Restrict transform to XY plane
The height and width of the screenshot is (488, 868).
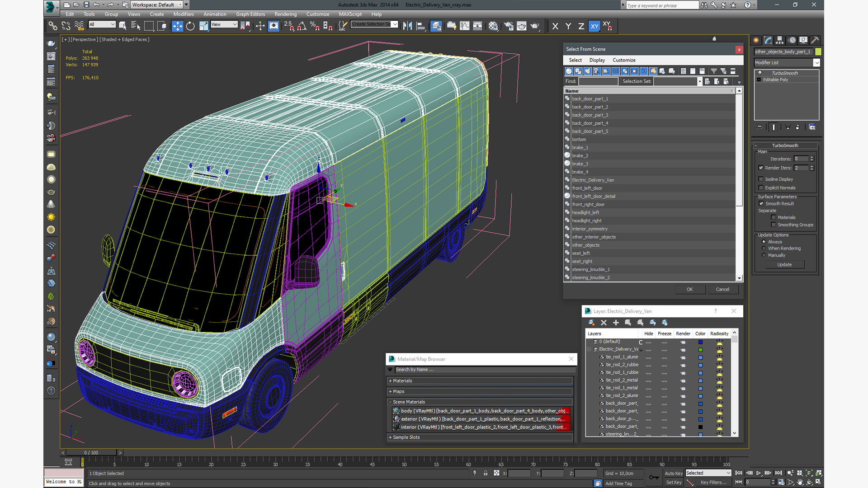(x=594, y=26)
